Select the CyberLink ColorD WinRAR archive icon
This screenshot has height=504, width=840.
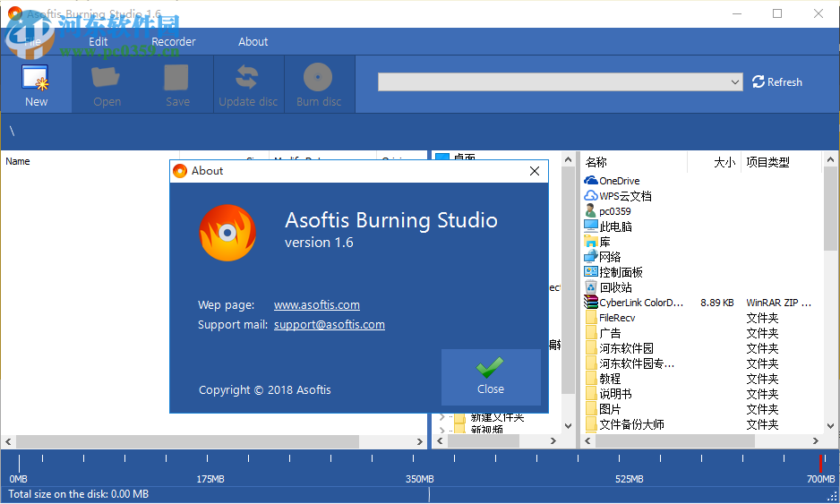click(x=590, y=303)
